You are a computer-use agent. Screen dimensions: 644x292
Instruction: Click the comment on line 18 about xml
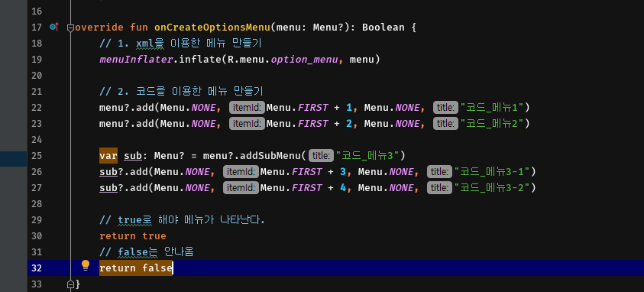(x=181, y=44)
